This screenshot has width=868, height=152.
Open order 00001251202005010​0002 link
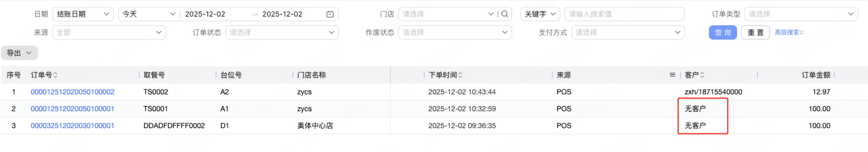point(72,92)
